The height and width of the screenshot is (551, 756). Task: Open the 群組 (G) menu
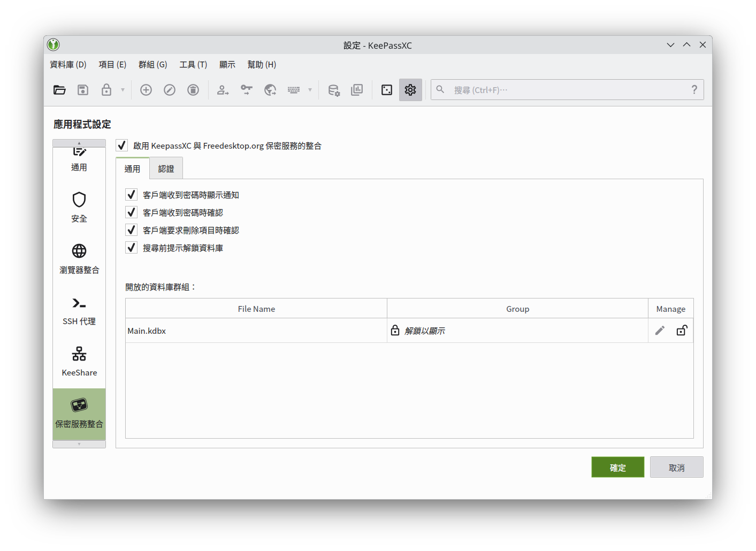tap(153, 64)
